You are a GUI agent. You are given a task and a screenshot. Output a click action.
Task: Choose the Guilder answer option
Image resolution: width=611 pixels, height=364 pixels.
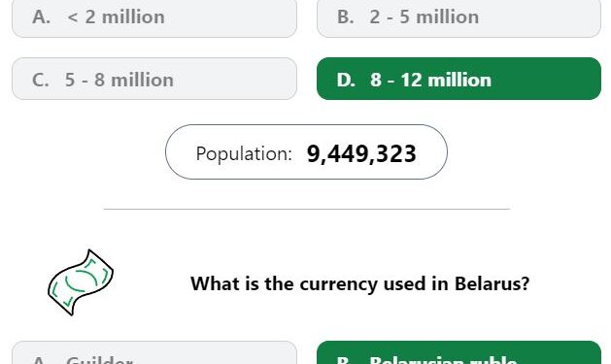click(154, 352)
